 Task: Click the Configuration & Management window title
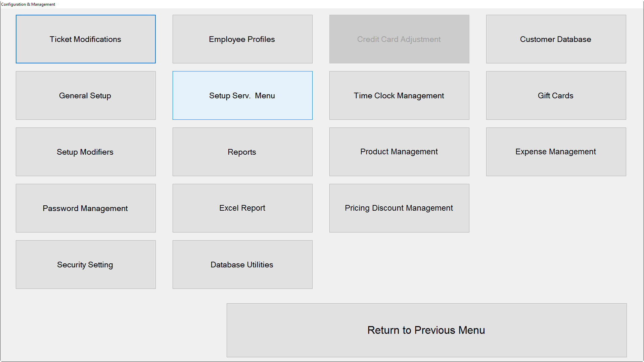pyautogui.click(x=28, y=4)
